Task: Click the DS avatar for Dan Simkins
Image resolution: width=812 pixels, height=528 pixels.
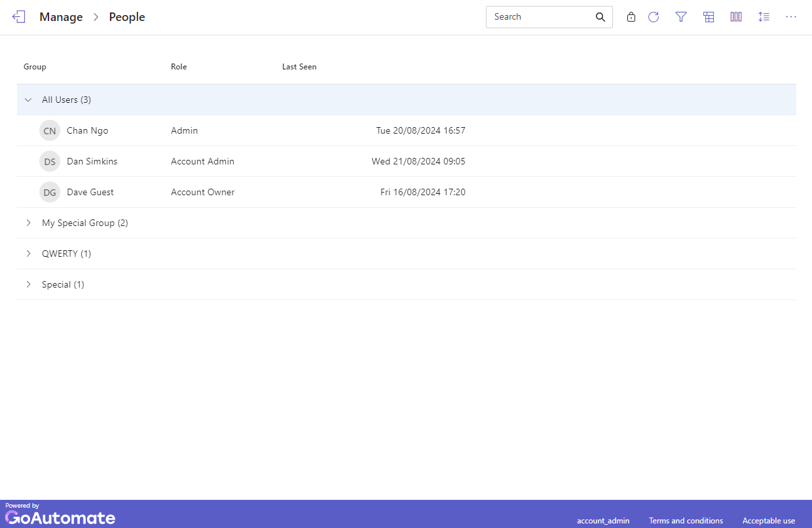Action: tap(50, 161)
